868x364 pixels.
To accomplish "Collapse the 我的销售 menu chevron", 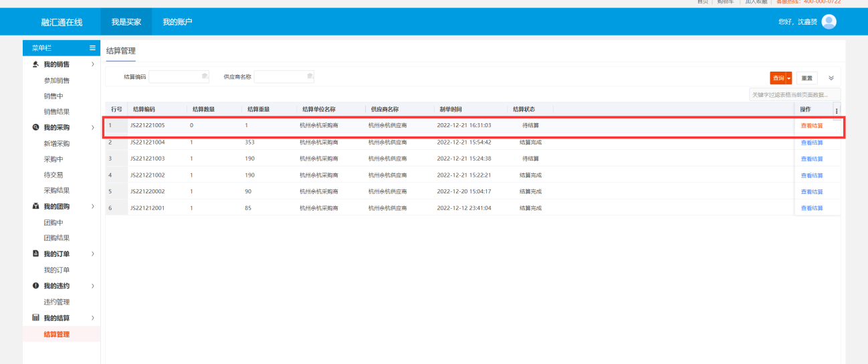I will pyautogui.click(x=93, y=64).
